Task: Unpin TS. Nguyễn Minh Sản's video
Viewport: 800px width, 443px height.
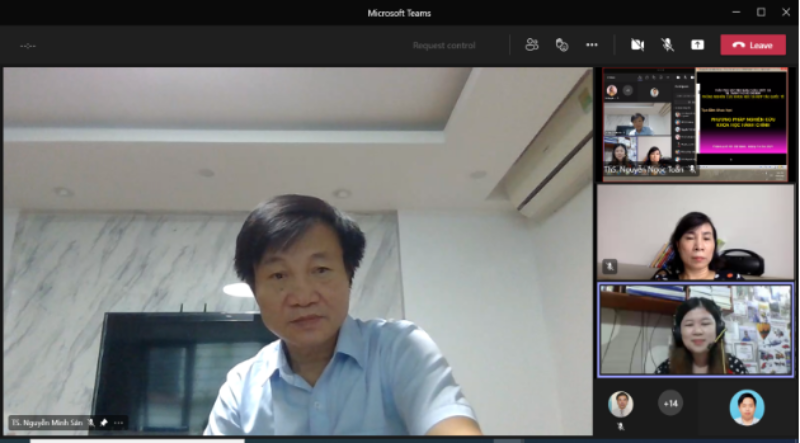Action: pos(104,423)
